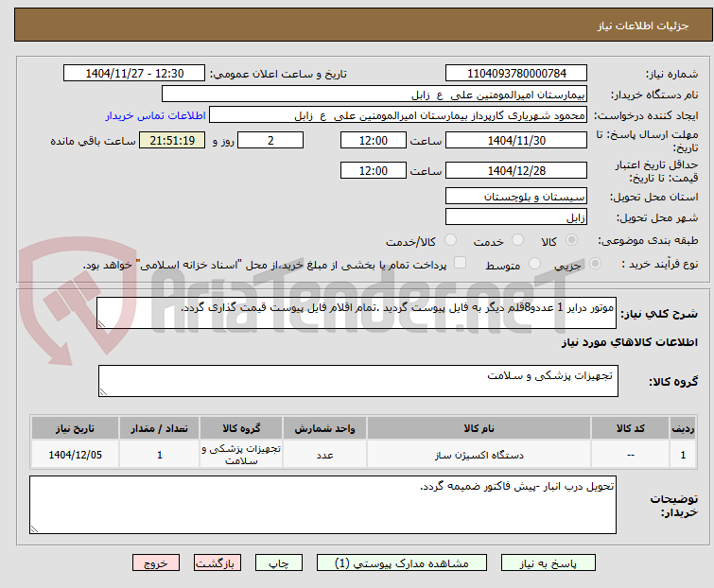The width and height of the screenshot is (714, 588).
Task: Click the پاسخ به نیاز button
Action: tap(549, 563)
